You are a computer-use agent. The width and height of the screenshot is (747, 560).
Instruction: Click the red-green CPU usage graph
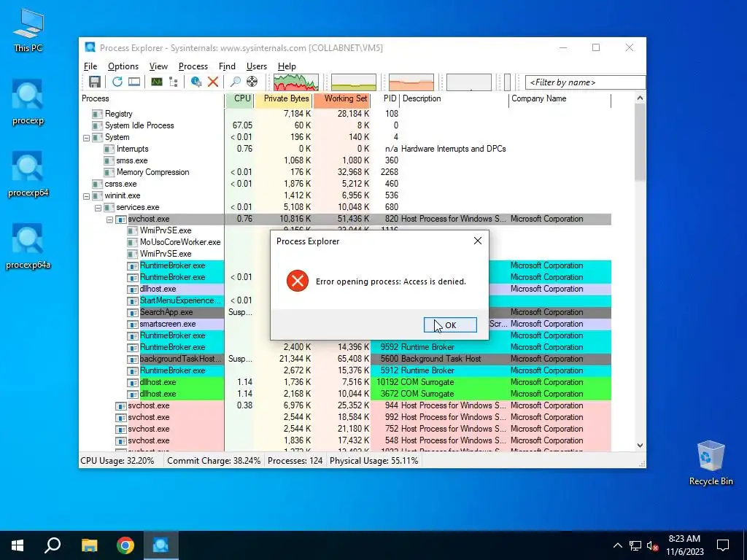[x=296, y=82]
